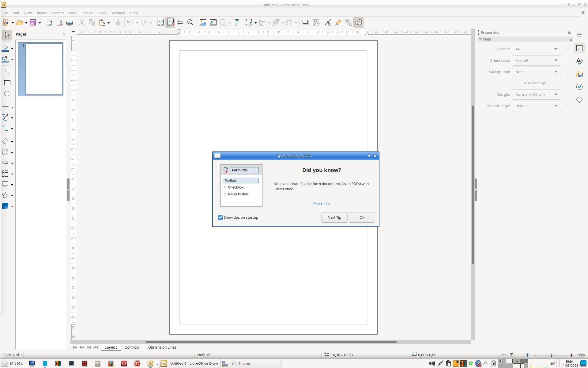Click the volume icon in system tray
The height and width of the screenshot is (368, 588).
[x=432, y=363]
